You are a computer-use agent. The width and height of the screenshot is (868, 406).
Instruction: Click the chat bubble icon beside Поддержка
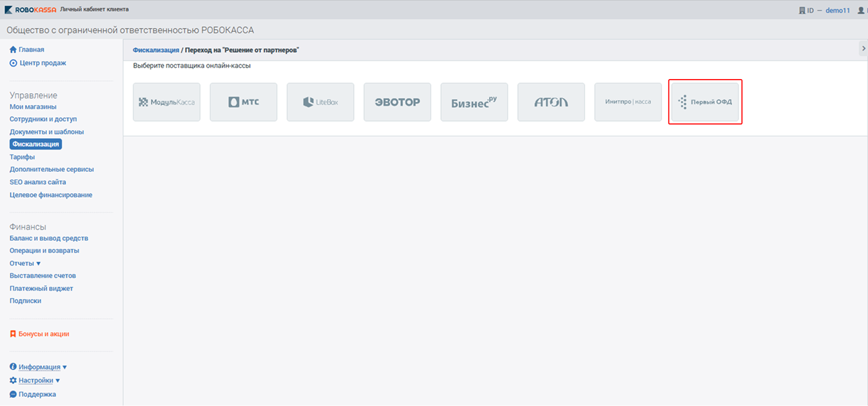(x=13, y=394)
